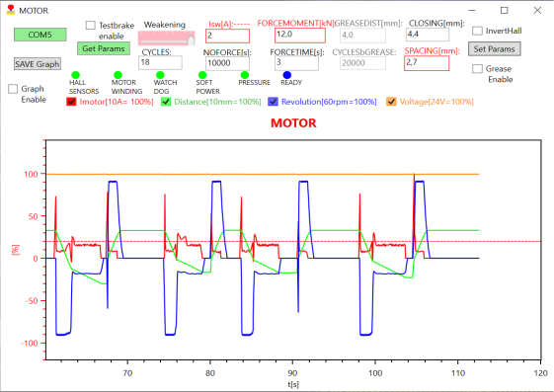Viewport: 554px width, 392px height.
Task: Click the [%] y-axis label
Action: pos(16,250)
